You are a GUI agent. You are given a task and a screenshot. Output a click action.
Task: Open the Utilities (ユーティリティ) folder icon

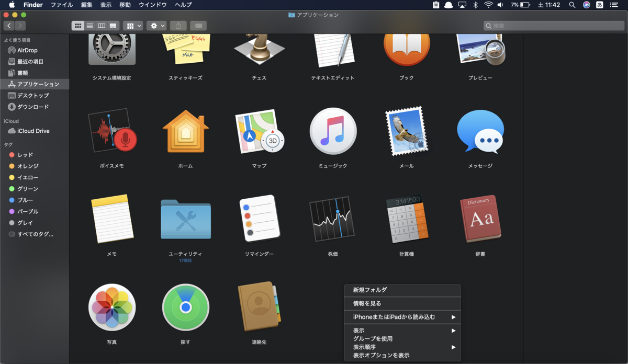pyautogui.click(x=185, y=220)
